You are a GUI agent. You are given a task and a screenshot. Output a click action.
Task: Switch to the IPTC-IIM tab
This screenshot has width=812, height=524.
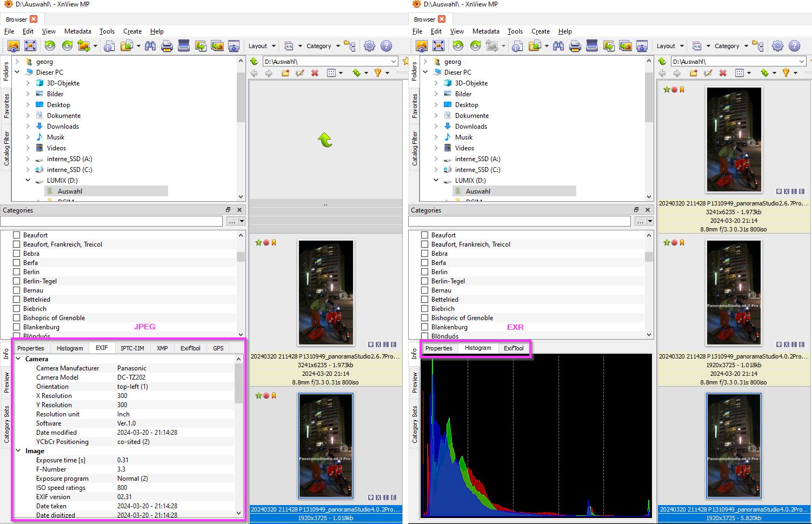(132, 348)
